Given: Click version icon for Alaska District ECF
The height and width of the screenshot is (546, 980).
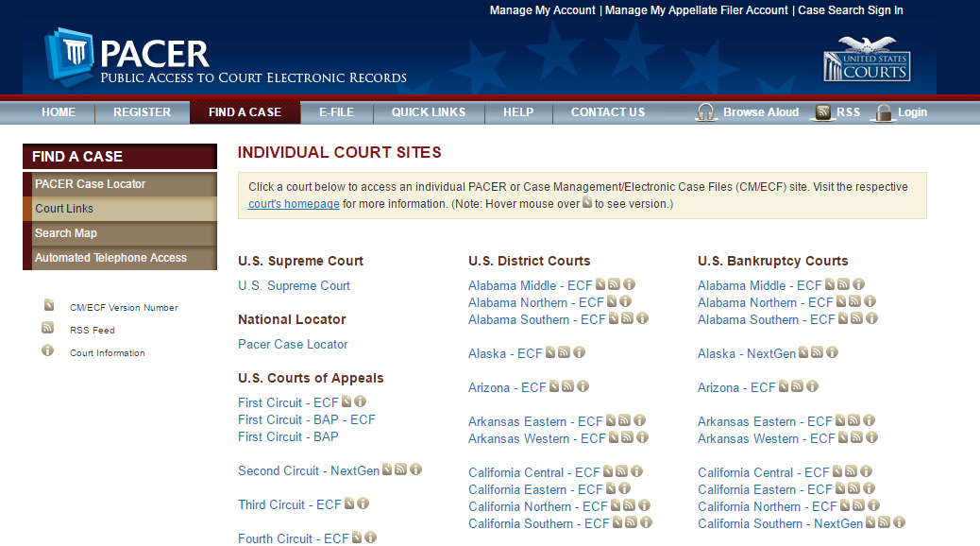Looking at the screenshot, I should coord(550,352).
